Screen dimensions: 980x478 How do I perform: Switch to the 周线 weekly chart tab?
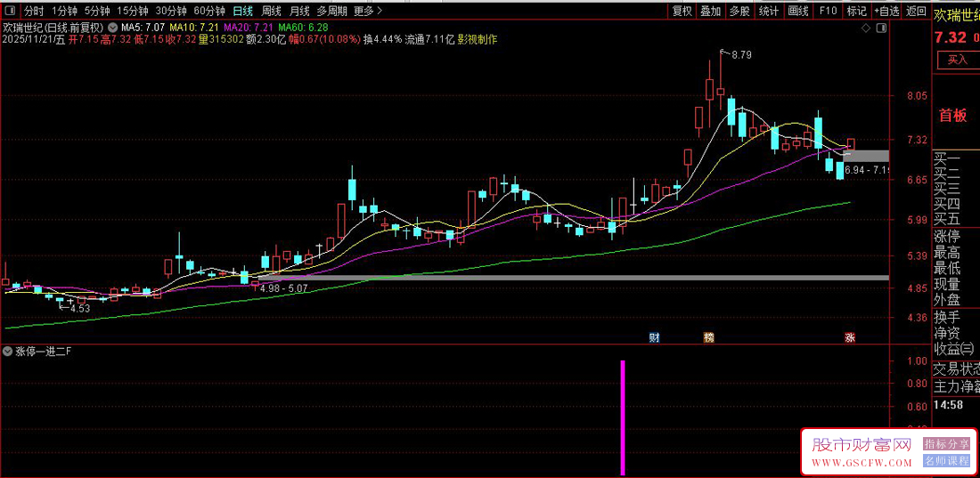271,12
